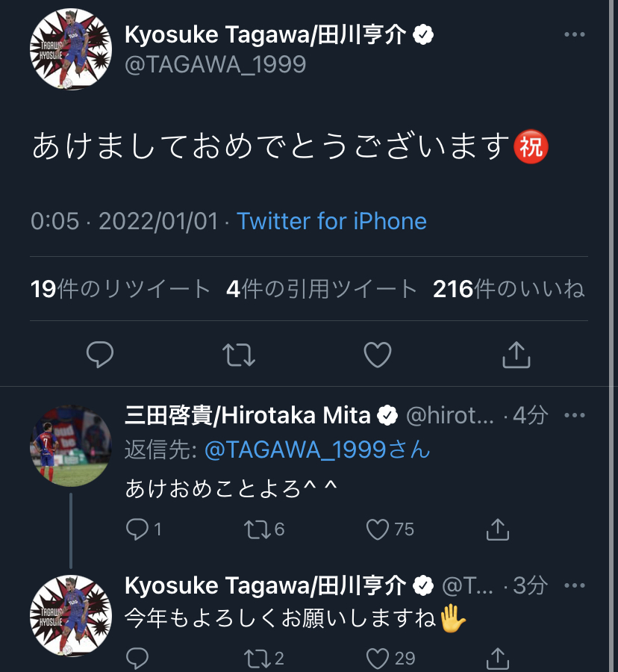
Task: Retweet Tagawa's reply with 2 retweets
Action: coord(256,657)
